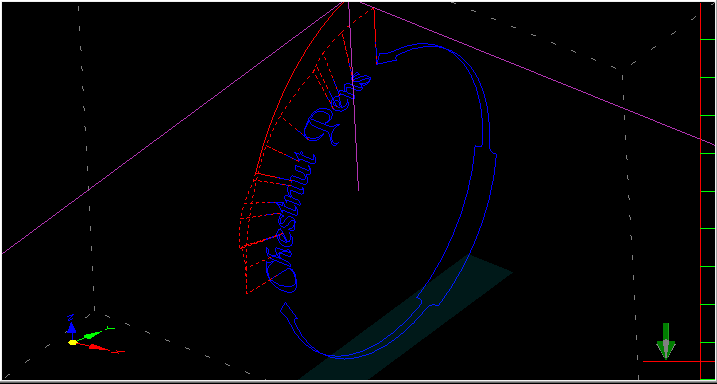Click the blue 'Z' axis label

point(70,317)
